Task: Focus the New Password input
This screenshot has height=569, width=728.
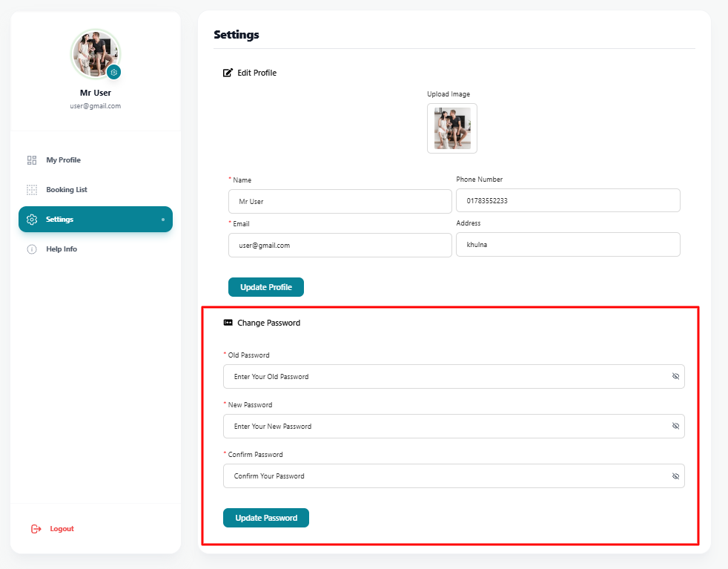Action: click(454, 426)
